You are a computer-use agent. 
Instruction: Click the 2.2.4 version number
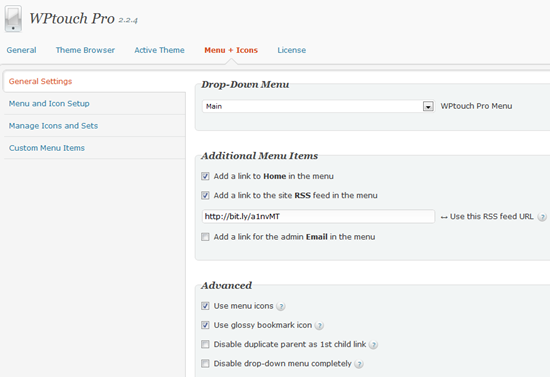point(128,20)
